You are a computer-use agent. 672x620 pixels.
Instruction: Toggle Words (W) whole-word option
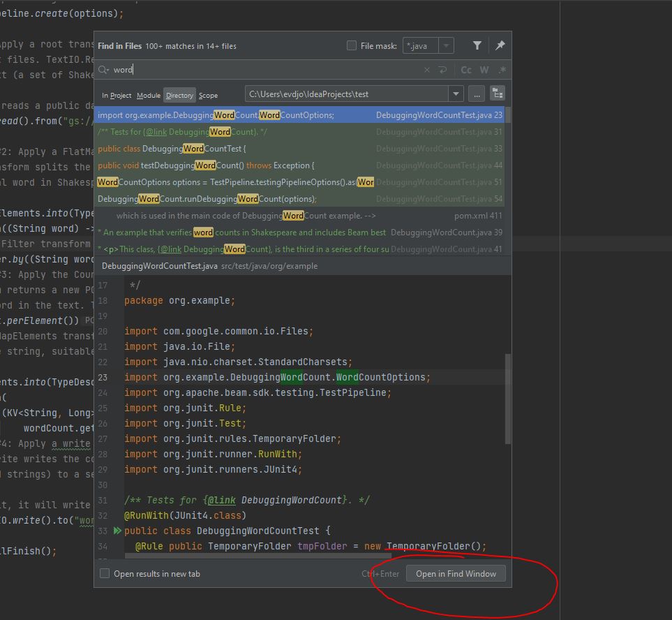tap(484, 70)
